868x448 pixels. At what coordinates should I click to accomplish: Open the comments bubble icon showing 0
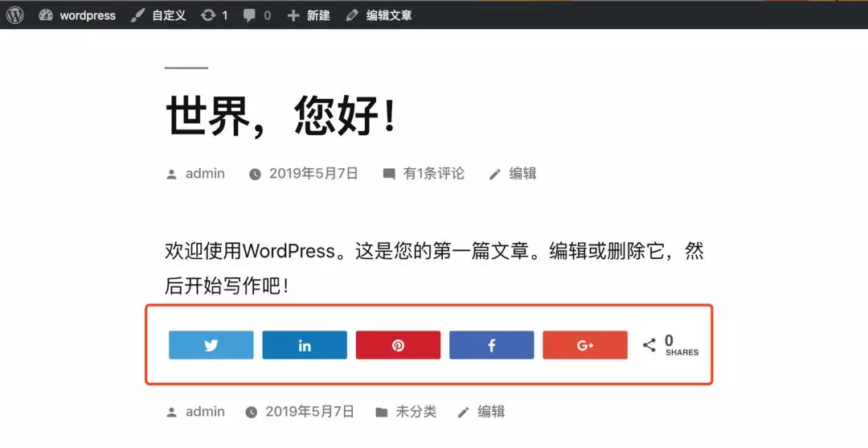257,15
